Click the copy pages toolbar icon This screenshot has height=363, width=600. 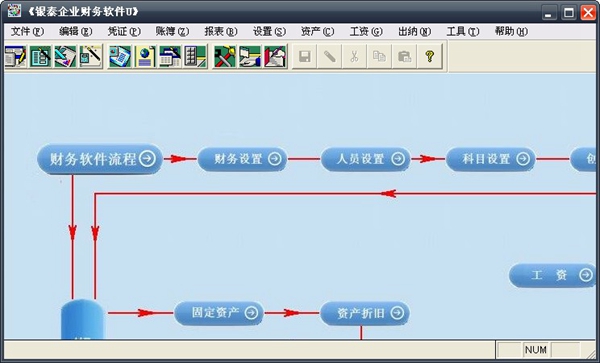(379, 57)
